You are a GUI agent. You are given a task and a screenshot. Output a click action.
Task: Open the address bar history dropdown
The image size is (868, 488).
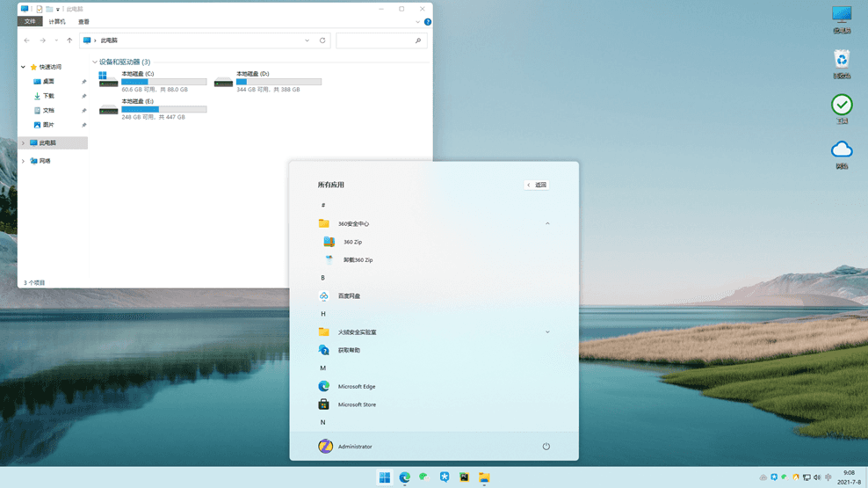[307, 40]
